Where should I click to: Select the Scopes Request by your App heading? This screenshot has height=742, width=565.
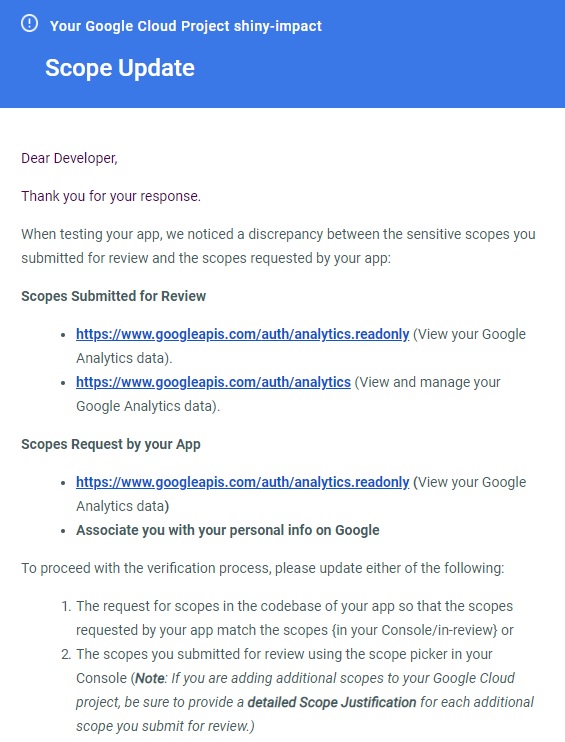click(111, 444)
